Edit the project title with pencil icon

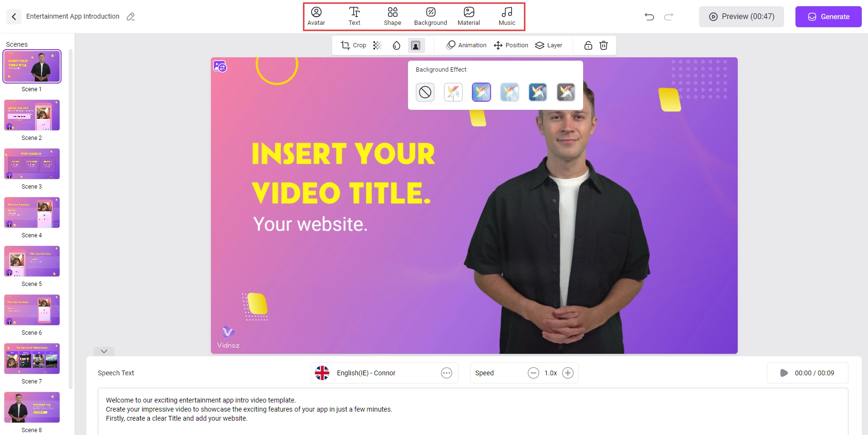131,17
